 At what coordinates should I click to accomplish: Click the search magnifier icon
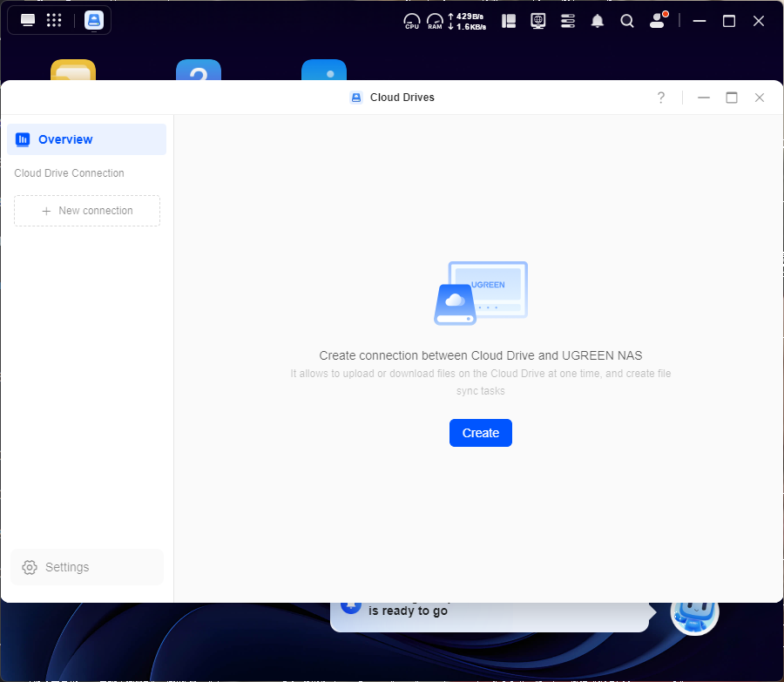627,21
